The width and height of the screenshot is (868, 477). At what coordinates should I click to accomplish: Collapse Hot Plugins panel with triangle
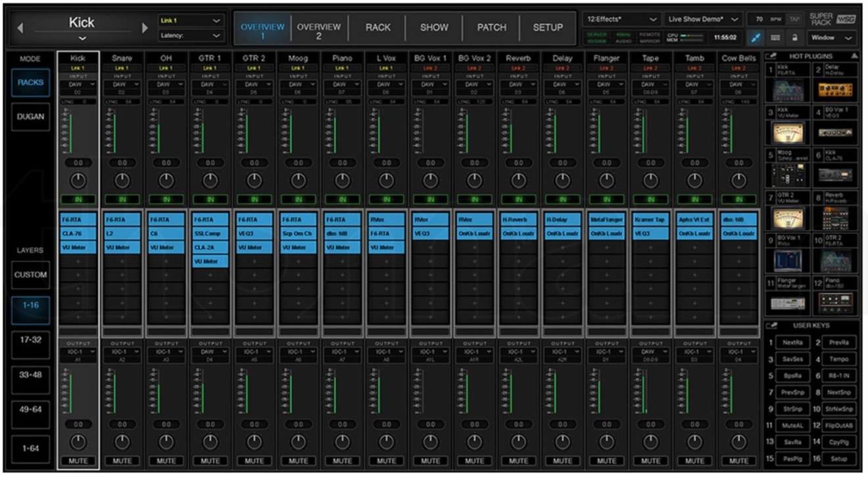854,56
